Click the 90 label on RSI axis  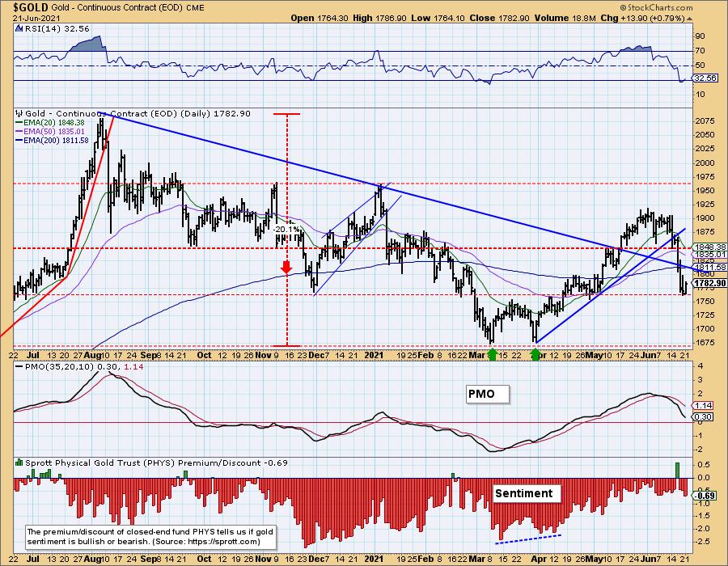[700, 36]
